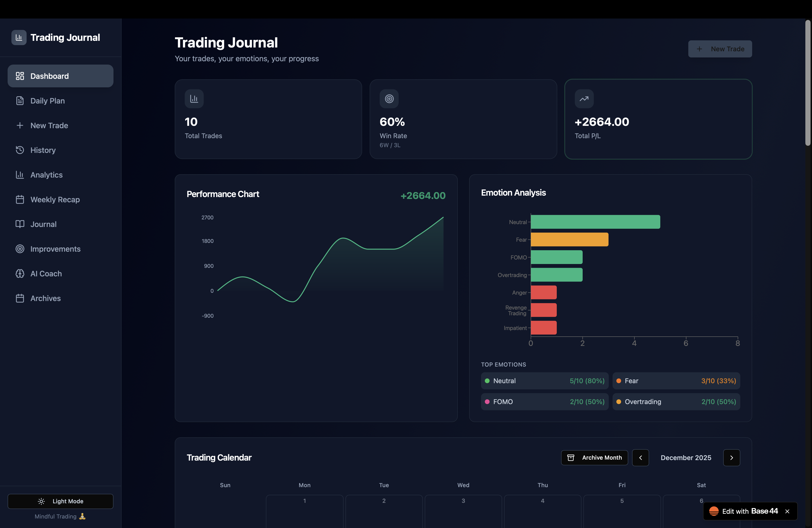Click calendar day 3 cell under Wed
This screenshot has height=528, width=812.
coord(463,511)
